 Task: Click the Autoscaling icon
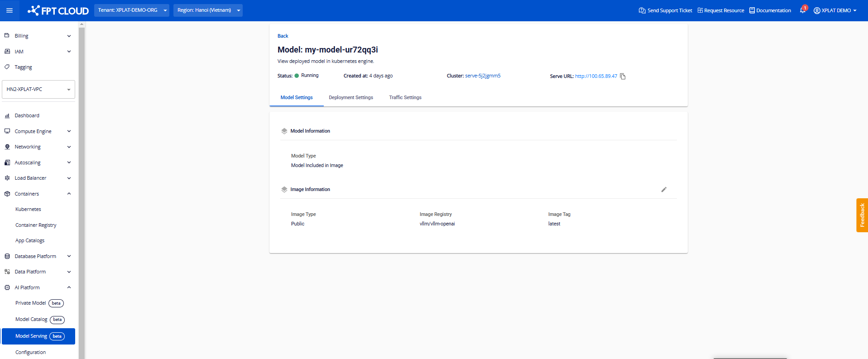coord(7,162)
